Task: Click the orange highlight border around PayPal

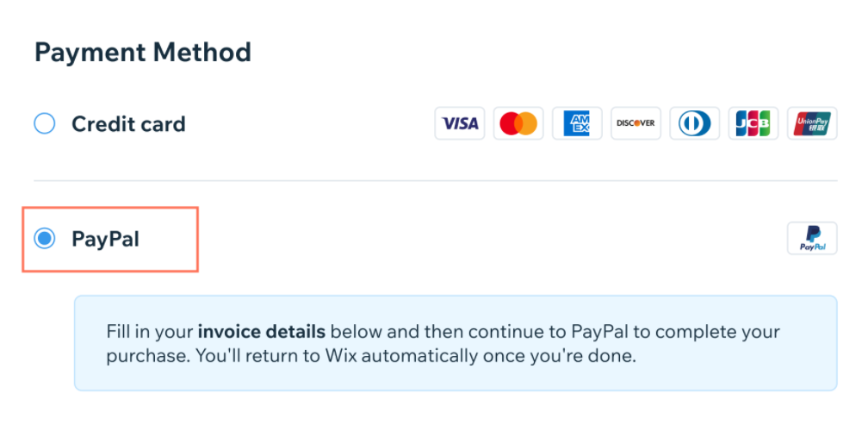Action: [110, 209]
